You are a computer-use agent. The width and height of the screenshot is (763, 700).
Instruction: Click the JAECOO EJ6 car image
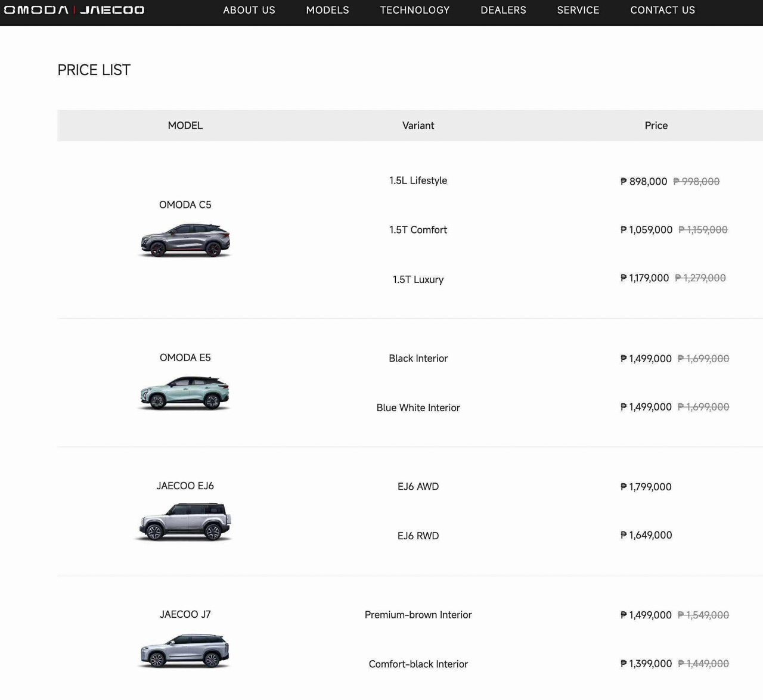point(185,521)
